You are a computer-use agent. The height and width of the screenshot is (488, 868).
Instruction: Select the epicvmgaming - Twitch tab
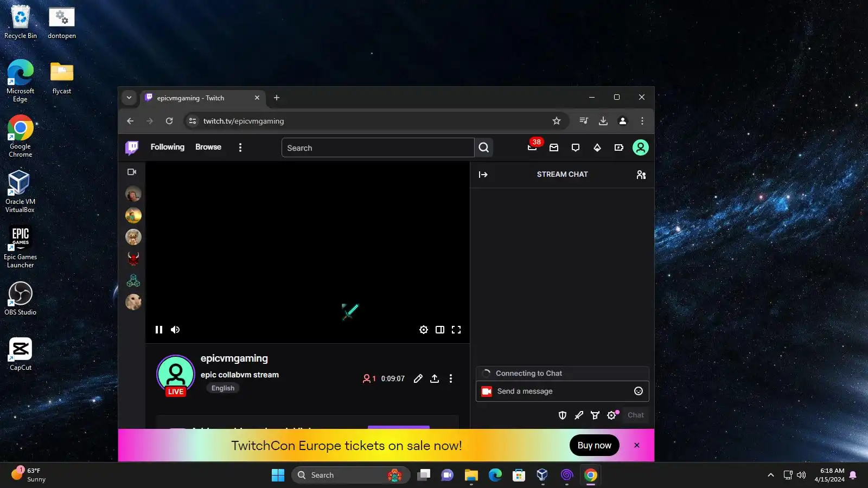tap(202, 98)
